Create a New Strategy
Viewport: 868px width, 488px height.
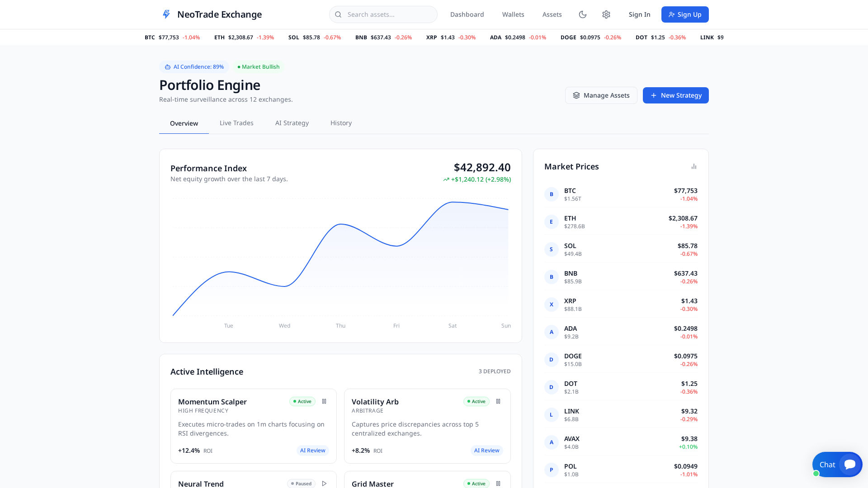click(676, 95)
